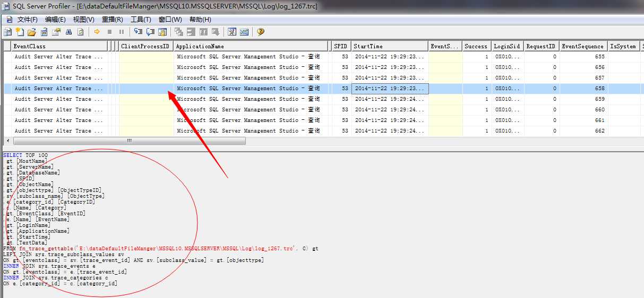Open a trace file with the folder icon
The width and height of the screenshot is (644, 298).
point(32,32)
